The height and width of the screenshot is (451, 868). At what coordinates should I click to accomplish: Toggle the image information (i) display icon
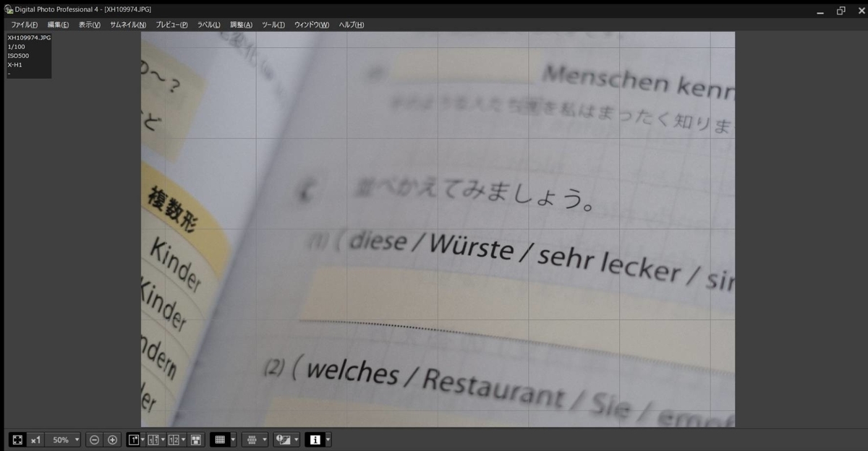coord(315,439)
